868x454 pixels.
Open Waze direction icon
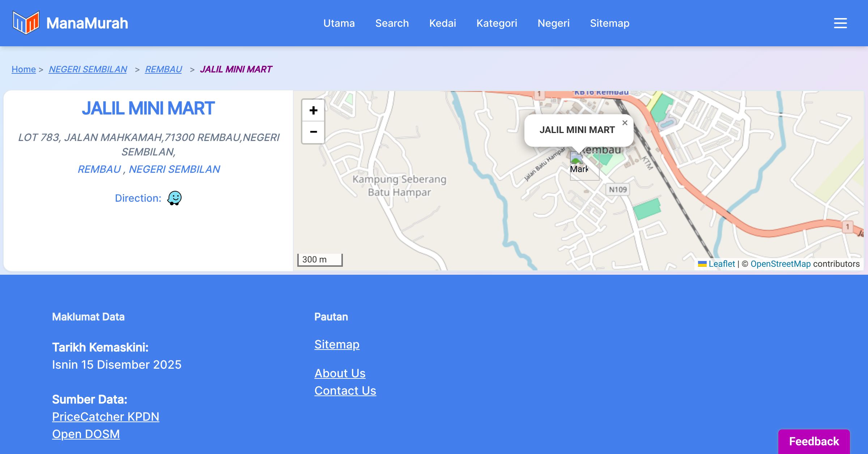(x=174, y=198)
